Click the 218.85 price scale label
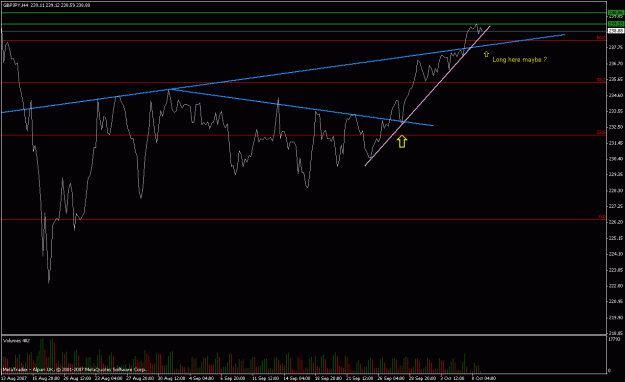The height and width of the screenshot is (382, 625). click(616, 333)
